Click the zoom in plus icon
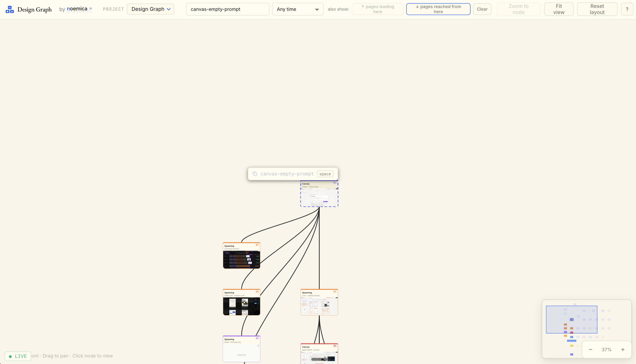Screen dimensions: 636x364 [x=623, y=349]
